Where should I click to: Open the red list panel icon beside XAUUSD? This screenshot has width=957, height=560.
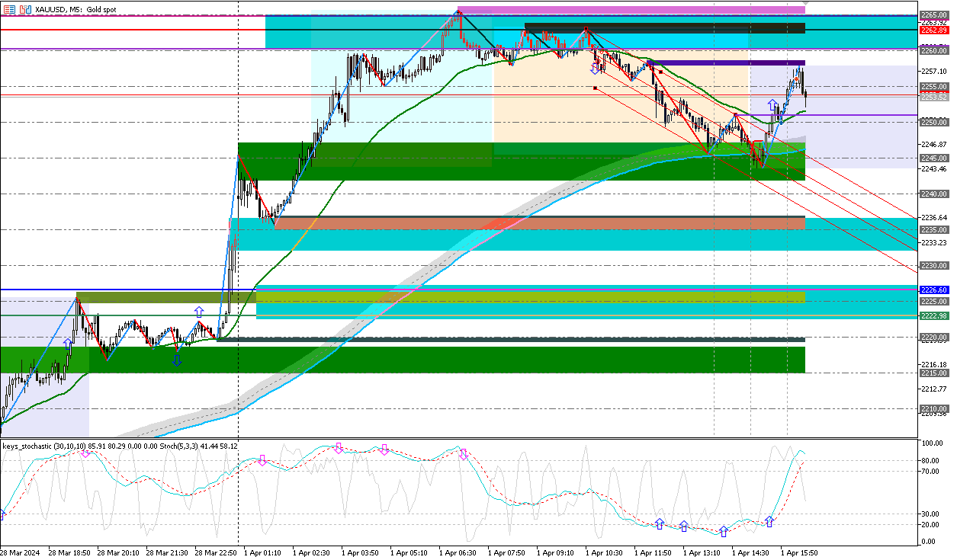pos(9,9)
